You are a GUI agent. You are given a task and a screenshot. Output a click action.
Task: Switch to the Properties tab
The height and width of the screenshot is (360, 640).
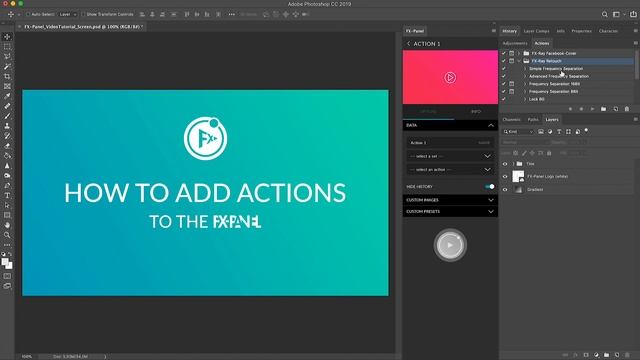(x=581, y=31)
